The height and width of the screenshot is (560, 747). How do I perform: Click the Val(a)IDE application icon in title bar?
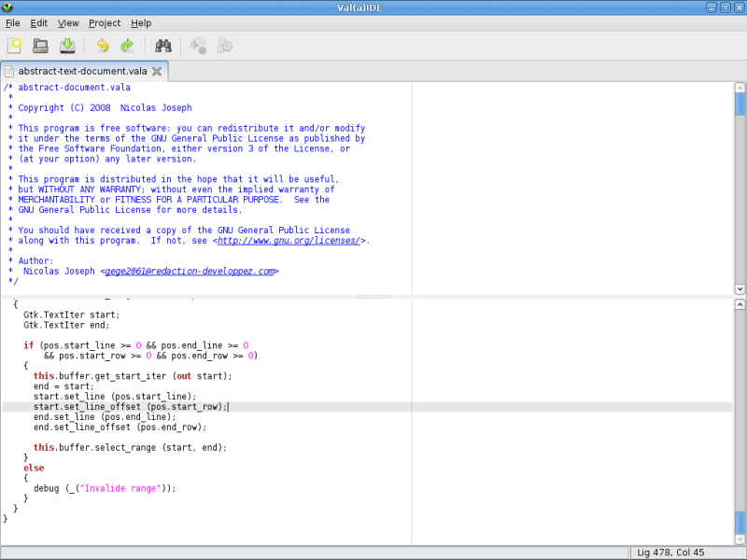[x=7, y=7]
